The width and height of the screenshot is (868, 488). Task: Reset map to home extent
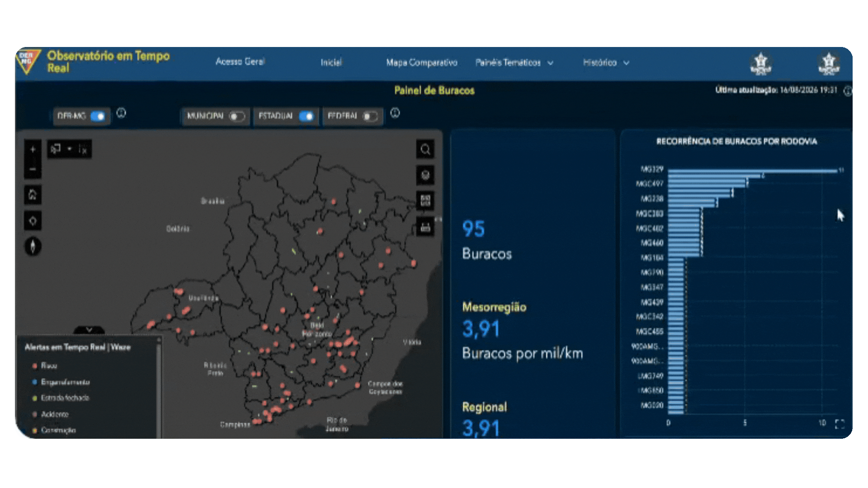(33, 195)
